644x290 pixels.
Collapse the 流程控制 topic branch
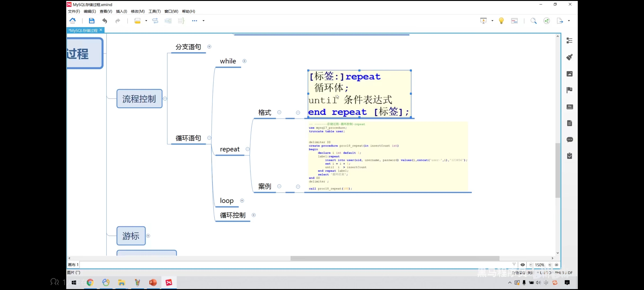pos(165,99)
